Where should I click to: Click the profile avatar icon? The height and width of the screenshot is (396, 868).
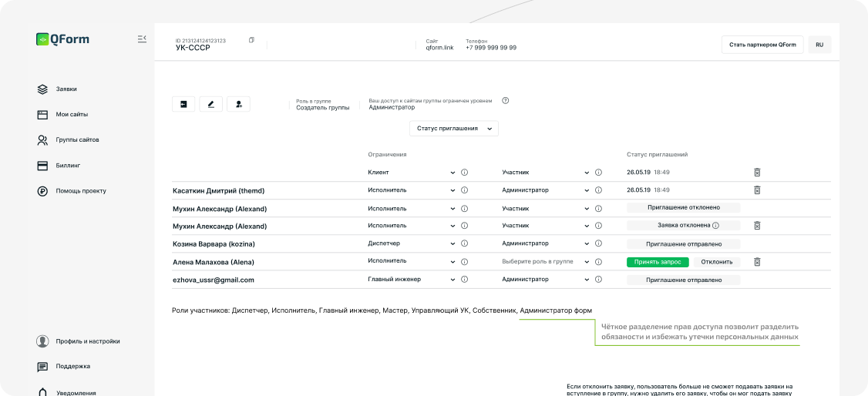tap(42, 341)
